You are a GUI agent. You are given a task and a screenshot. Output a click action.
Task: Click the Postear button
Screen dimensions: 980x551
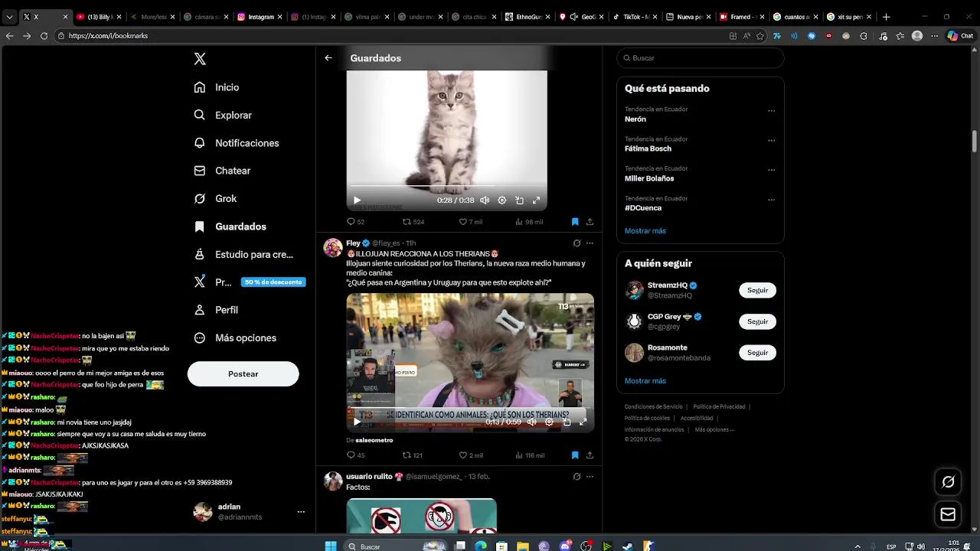[x=243, y=373]
